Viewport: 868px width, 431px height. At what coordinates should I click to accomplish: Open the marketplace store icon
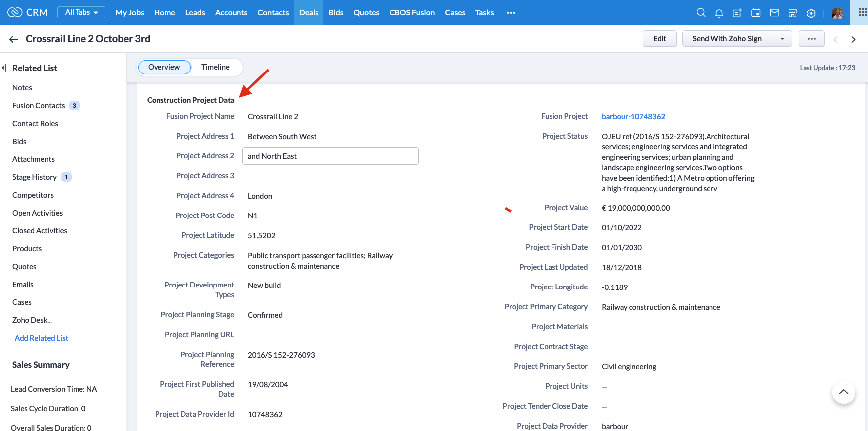pos(793,13)
